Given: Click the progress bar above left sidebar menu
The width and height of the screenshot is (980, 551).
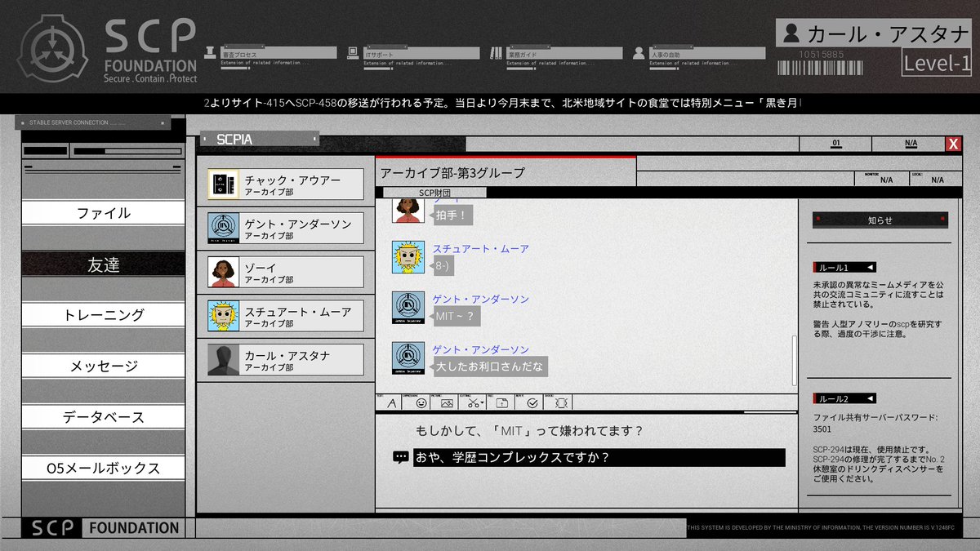Looking at the screenshot, I should click(x=127, y=151).
